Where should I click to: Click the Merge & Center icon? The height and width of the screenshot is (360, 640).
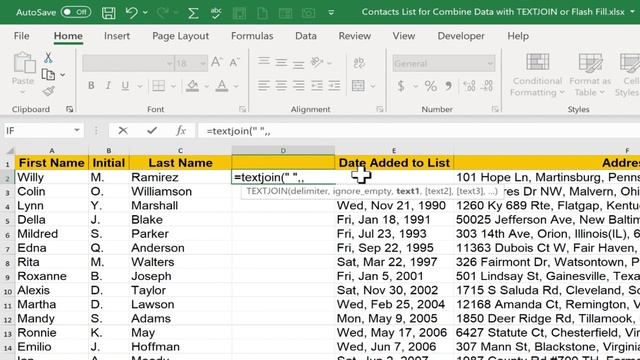[358, 86]
